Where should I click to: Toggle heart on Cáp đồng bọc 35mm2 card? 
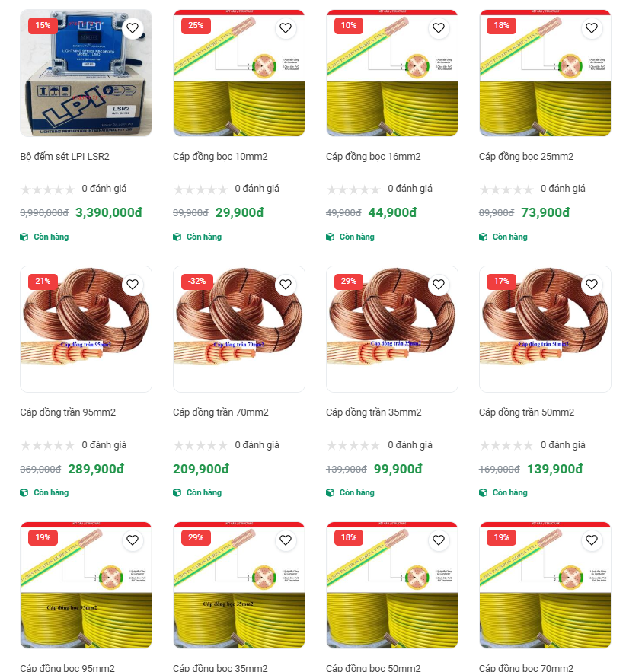[286, 540]
